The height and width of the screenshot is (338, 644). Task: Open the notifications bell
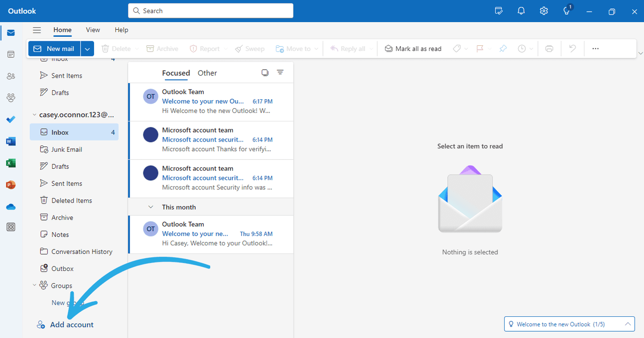tap(521, 11)
